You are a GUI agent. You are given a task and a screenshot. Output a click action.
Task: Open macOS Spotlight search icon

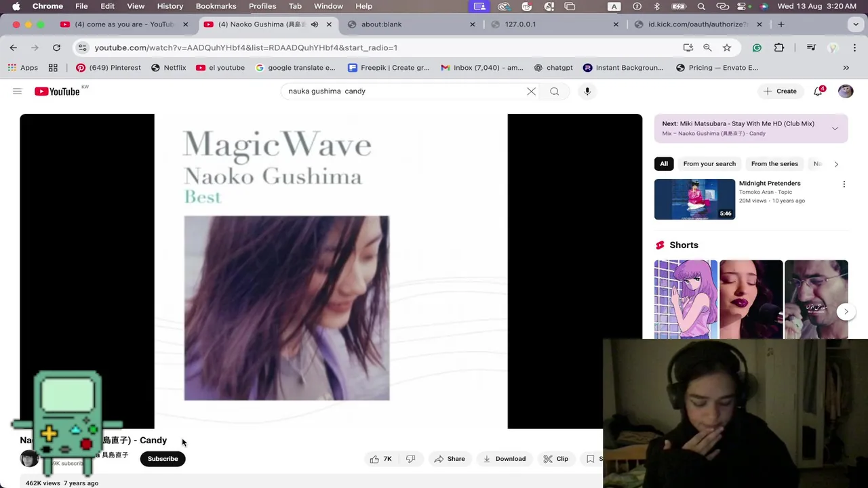(x=701, y=6)
